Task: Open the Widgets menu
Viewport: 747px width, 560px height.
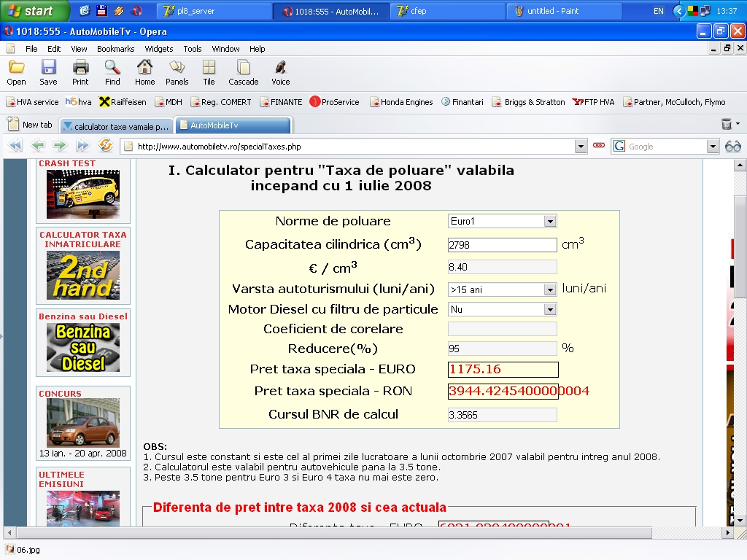Action: 158,49
